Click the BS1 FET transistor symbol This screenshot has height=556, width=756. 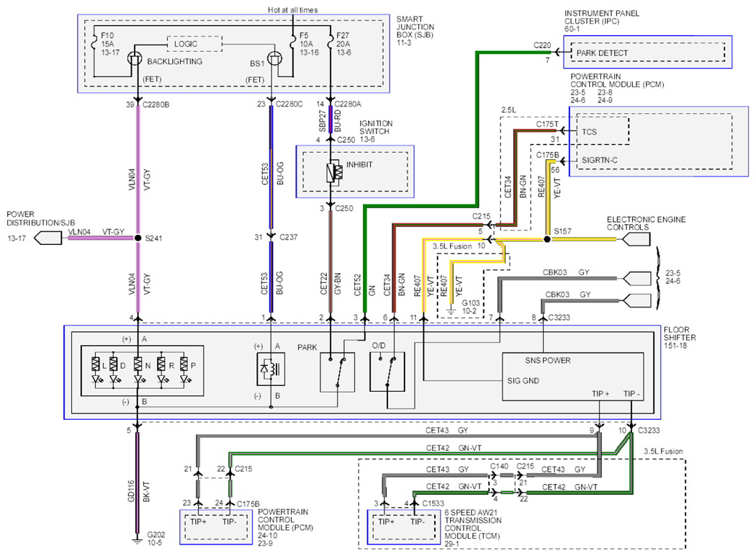pos(274,59)
